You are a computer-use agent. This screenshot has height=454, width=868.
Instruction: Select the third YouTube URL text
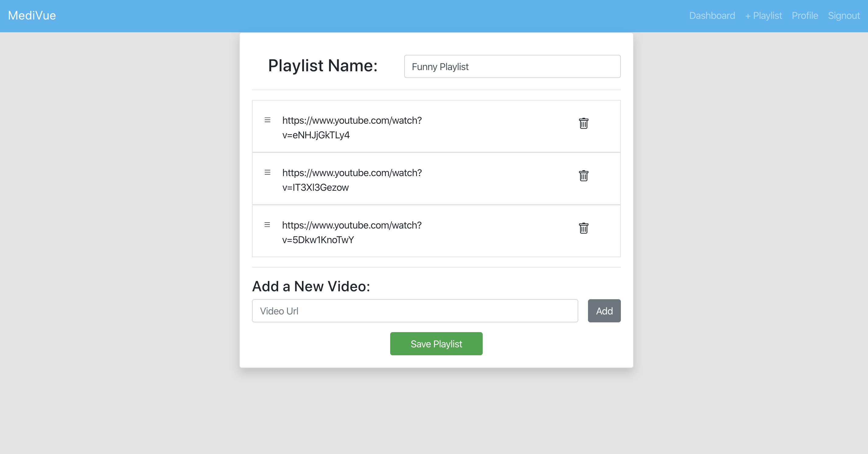[x=352, y=232]
